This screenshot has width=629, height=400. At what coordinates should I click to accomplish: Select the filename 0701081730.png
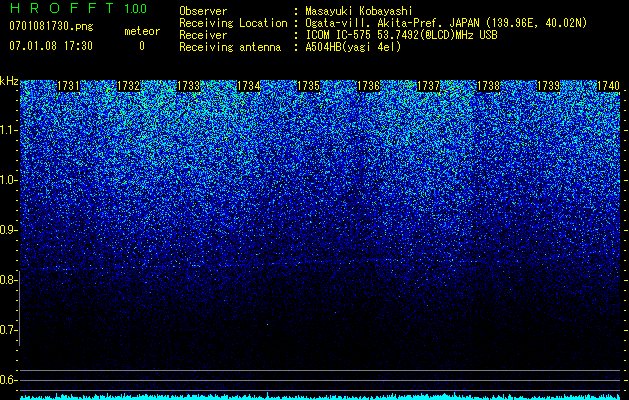[51, 26]
